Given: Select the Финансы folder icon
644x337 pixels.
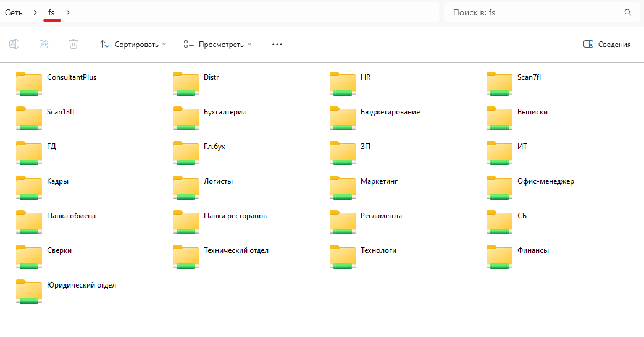Looking at the screenshot, I should (500, 257).
